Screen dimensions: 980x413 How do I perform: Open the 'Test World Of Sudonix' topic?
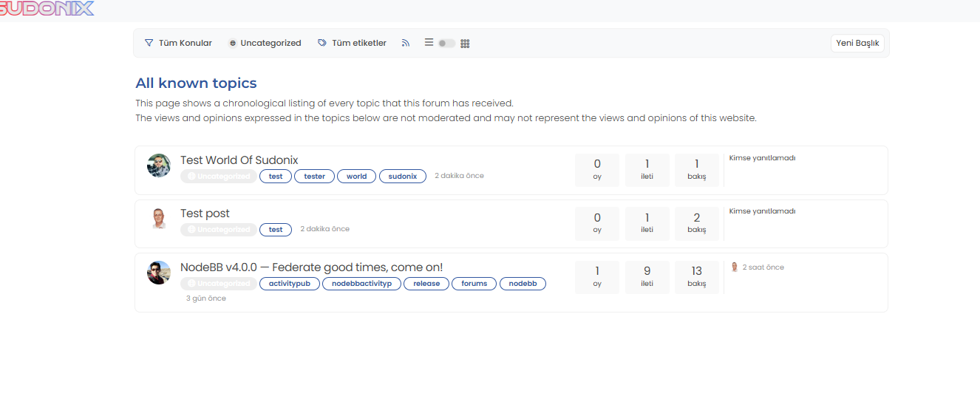click(239, 160)
